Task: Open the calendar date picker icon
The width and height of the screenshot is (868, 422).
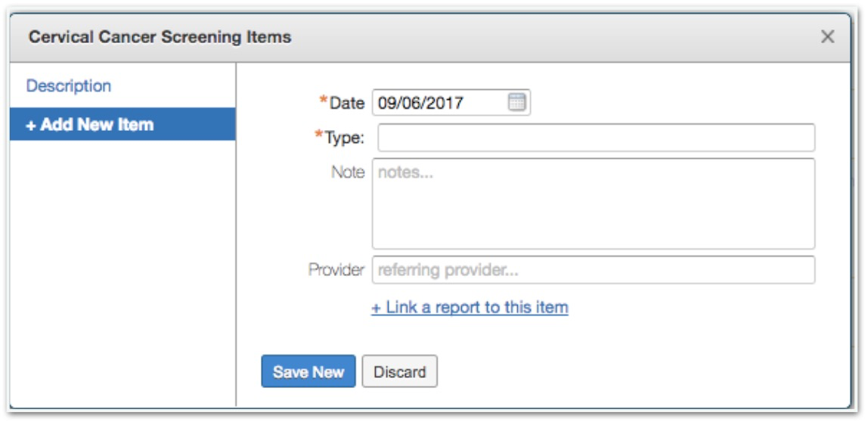Action: tap(516, 103)
